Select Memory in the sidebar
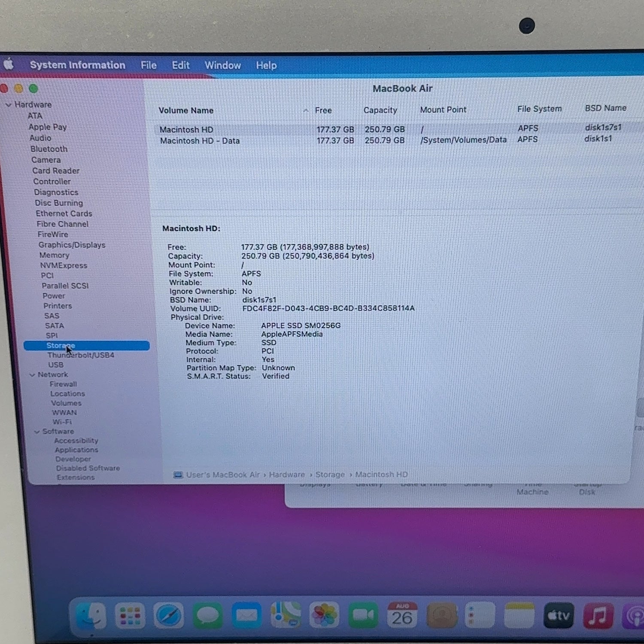644x644 pixels. coord(54,255)
